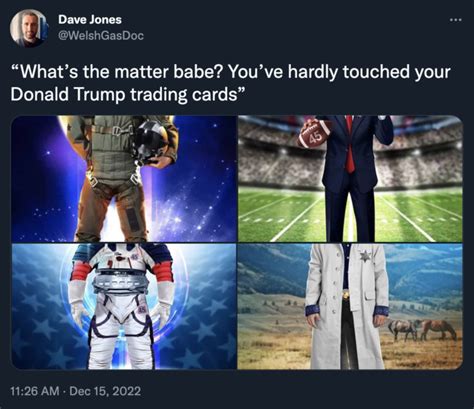Image resolution: width=474 pixels, height=409 pixels.
Task: Click the 45 patch on the spacesuit leg
Action: click(x=142, y=310)
